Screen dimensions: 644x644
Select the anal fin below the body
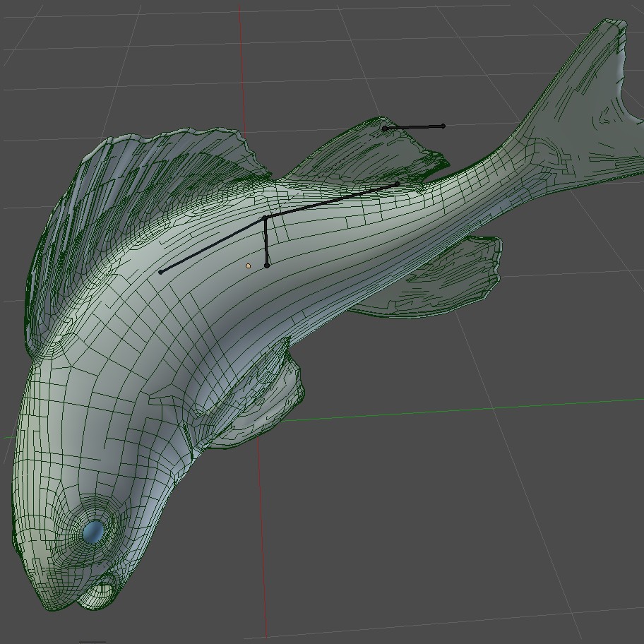click(459, 279)
